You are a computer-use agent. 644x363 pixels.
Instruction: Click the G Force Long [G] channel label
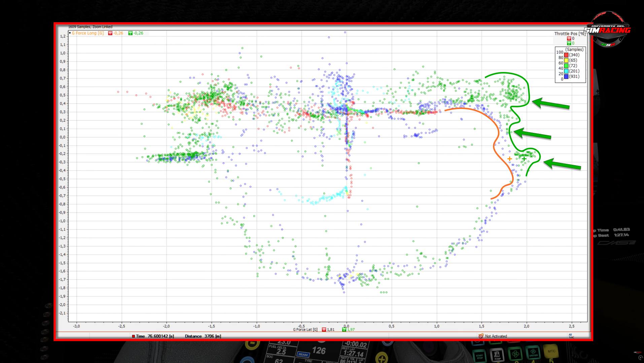tap(88, 33)
